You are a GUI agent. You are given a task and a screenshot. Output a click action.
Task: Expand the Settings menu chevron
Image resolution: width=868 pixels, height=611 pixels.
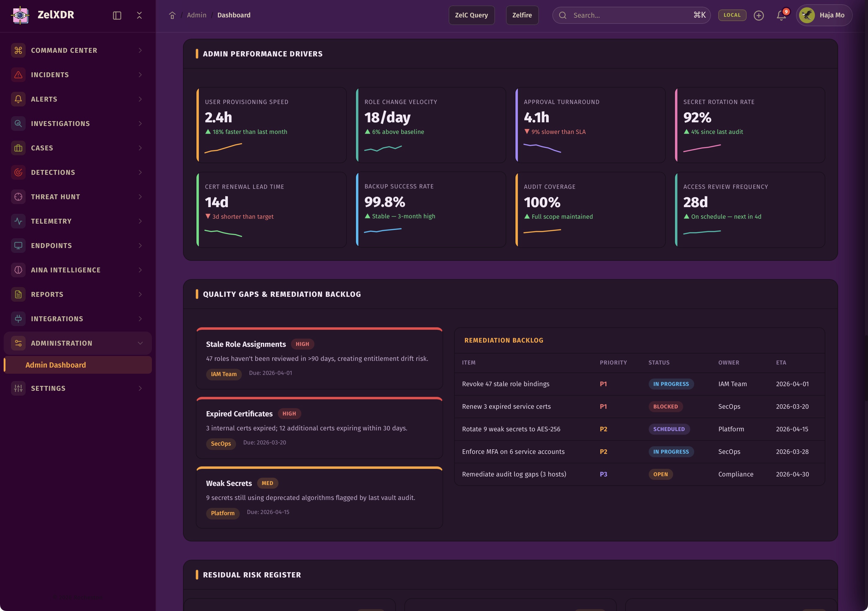click(140, 388)
